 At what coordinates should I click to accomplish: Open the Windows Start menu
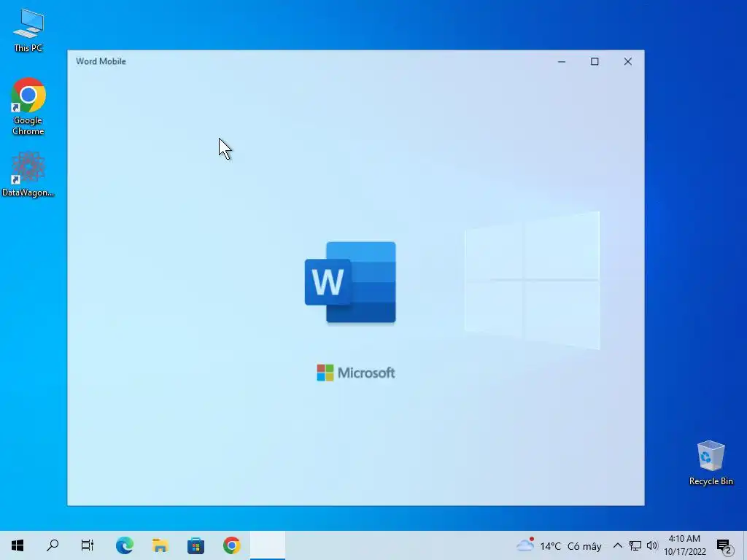(x=18, y=545)
